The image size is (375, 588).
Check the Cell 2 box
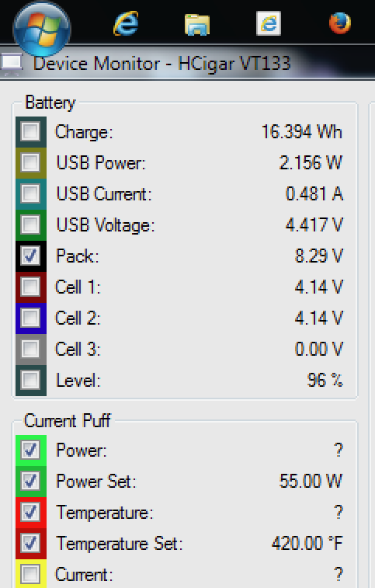point(30,318)
